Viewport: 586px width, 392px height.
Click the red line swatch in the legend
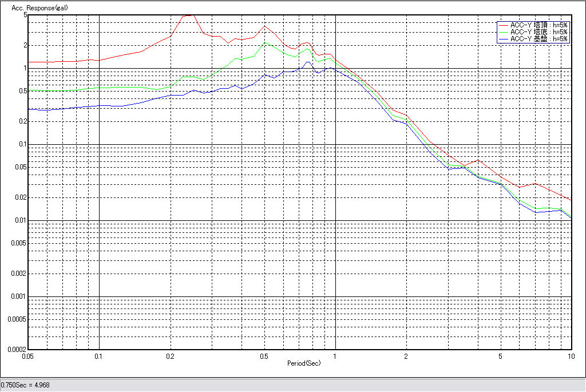tap(503, 25)
